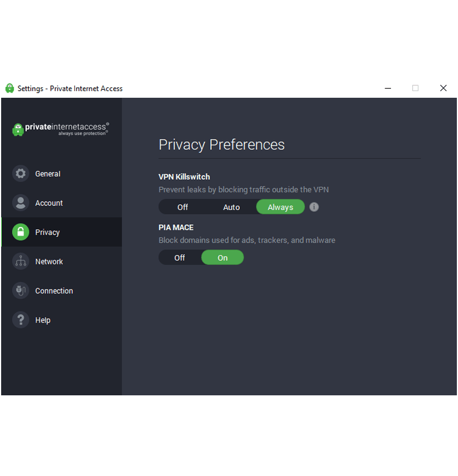Click the Account person icon
Image resolution: width=458 pixels, height=476 pixels.
click(21, 203)
